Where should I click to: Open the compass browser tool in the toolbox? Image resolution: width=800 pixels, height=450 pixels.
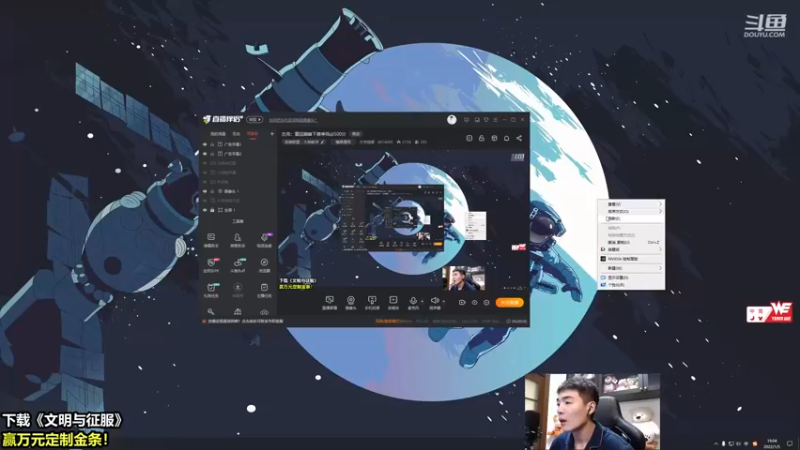tap(264, 262)
